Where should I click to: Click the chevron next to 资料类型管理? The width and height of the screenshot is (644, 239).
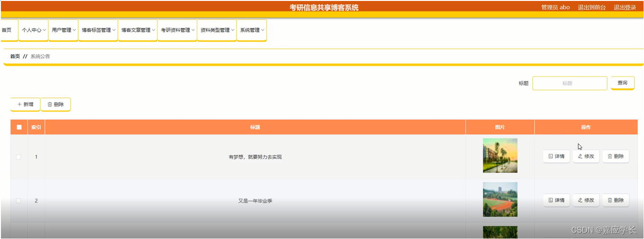pos(233,30)
